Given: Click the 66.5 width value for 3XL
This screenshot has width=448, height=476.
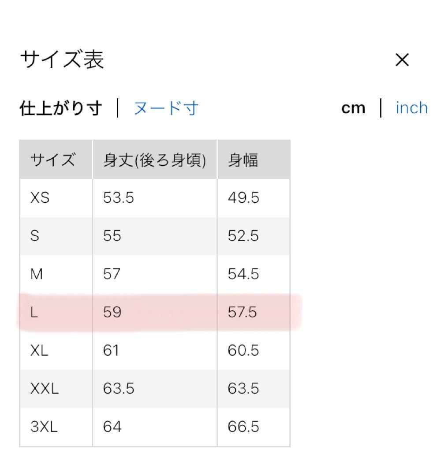Looking at the screenshot, I should [x=243, y=427].
